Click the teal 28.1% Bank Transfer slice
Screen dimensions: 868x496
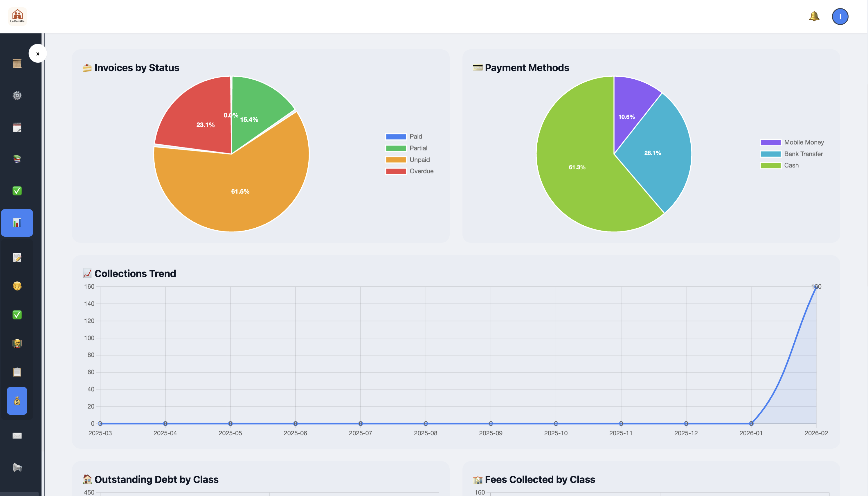pyautogui.click(x=652, y=153)
